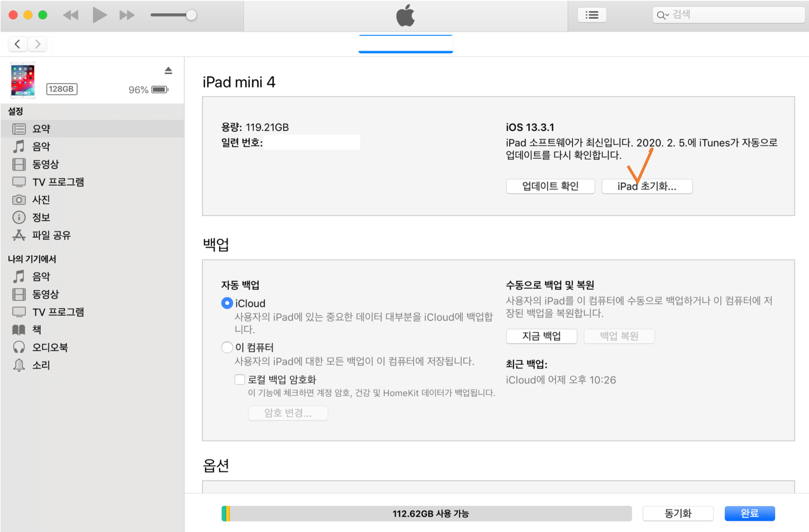Open the list view menu icon
The width and height of the screenshot is (809, 532).
592,15
